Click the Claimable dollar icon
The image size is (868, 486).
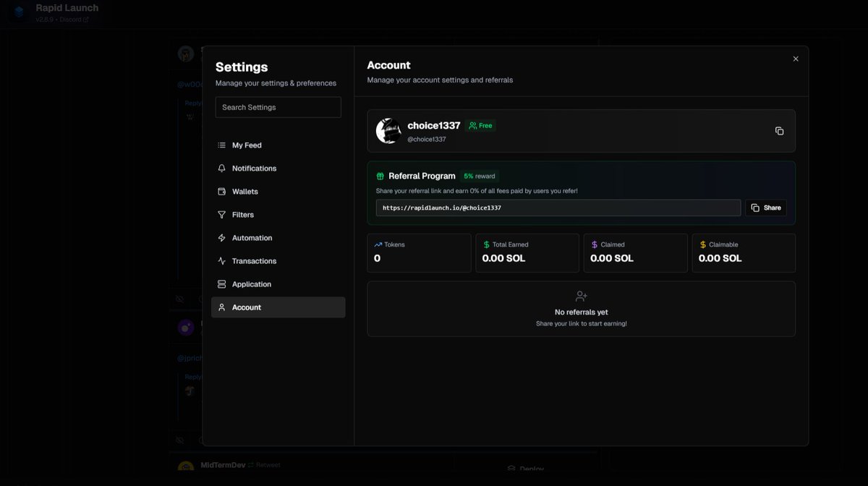(703, 244)
